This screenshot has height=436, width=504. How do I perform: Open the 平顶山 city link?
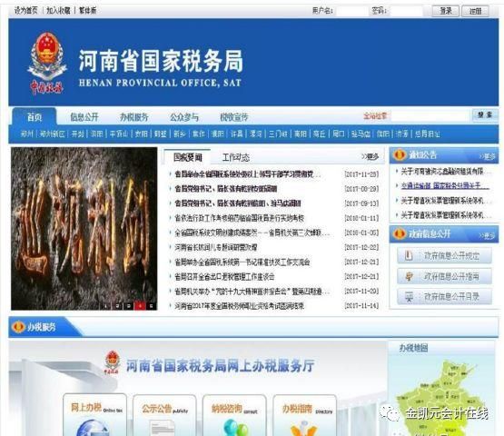coord(119,134)
